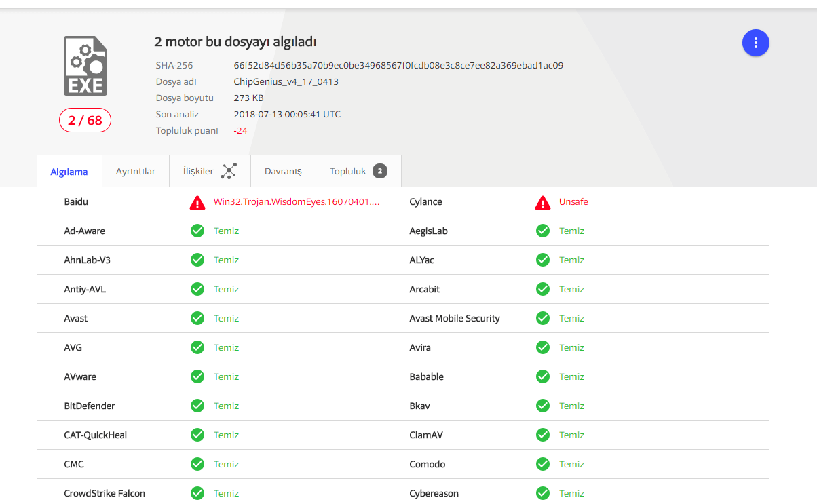Click the Baidu Win32.Trojan.WisdomEyes detection name
This screenshot has height=504, width=817.
coord(297,202)
